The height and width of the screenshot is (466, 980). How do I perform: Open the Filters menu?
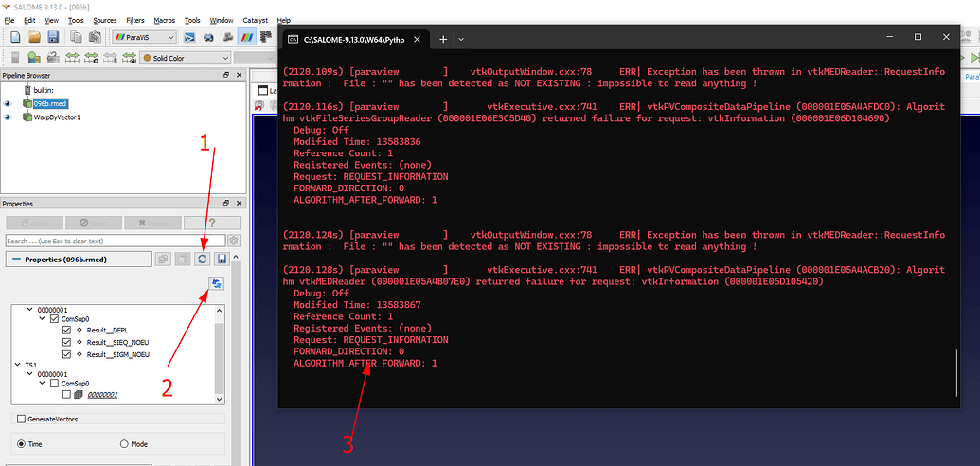point(135,20)
